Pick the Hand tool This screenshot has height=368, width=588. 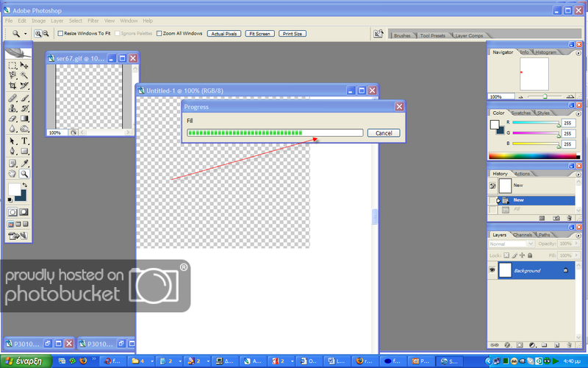click(x=12, y=174)
